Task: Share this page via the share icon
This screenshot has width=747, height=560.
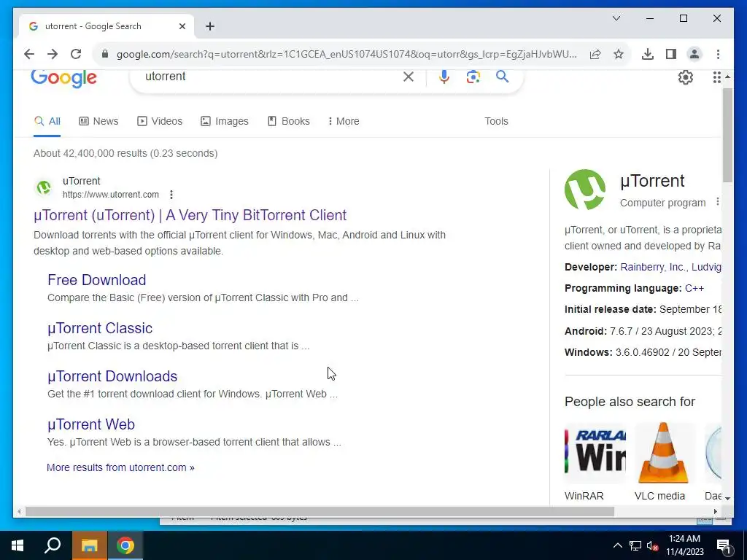Action: pyautogui.click(x=595, y=54)
